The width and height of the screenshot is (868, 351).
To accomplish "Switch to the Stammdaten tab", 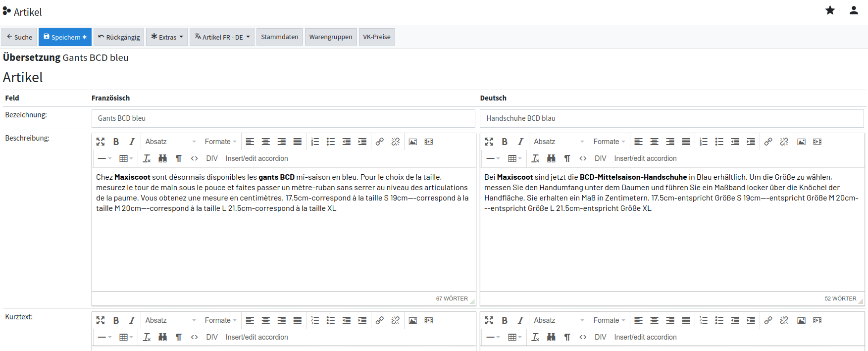I will coord(279,37).
